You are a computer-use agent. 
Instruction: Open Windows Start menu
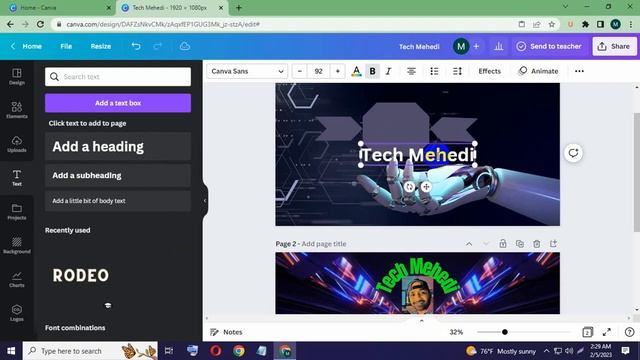point(11,351)
